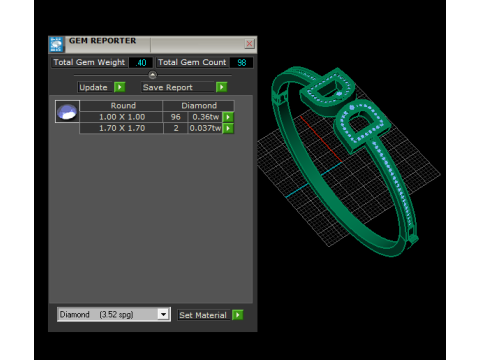Click the gem count cell 2
Image resolution: width=480 pixels, height=360 pixels.
(x=176, y=128)
